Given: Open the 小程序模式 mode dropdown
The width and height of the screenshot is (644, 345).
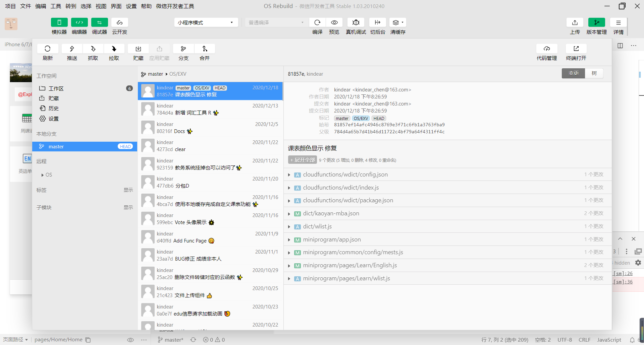Looking at the screenshot, I should [x=206, y=22].
